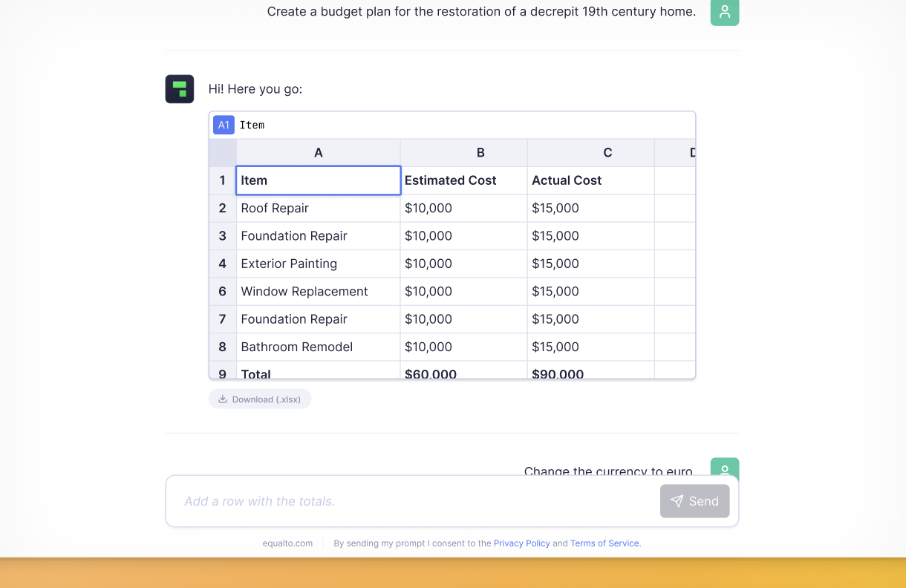Select Roof Repair's $10,000 estimated cost
Viewport: 906px width, 588px height.
tap(464, 209)
